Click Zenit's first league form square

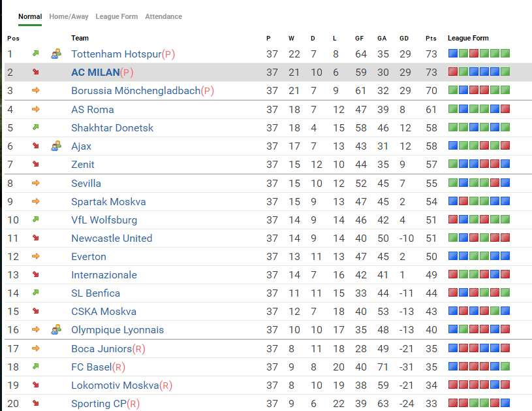pyautogui.click(x=452, y=164)
